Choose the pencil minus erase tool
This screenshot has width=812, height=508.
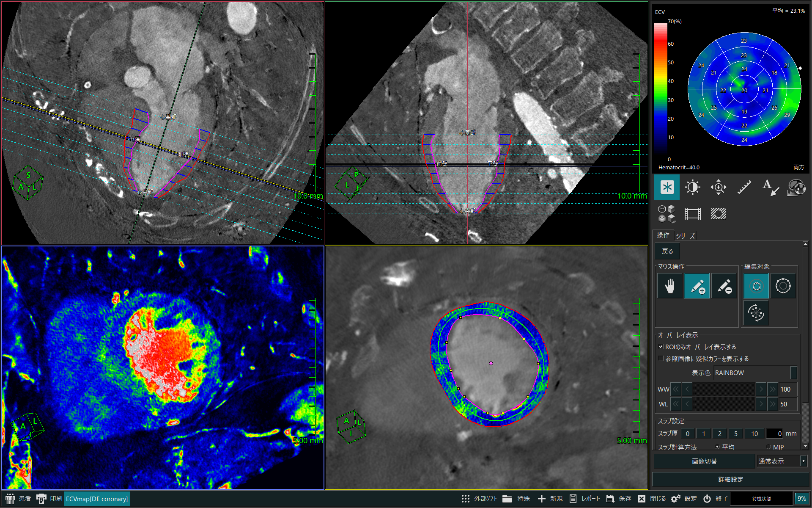coord(724,286)
